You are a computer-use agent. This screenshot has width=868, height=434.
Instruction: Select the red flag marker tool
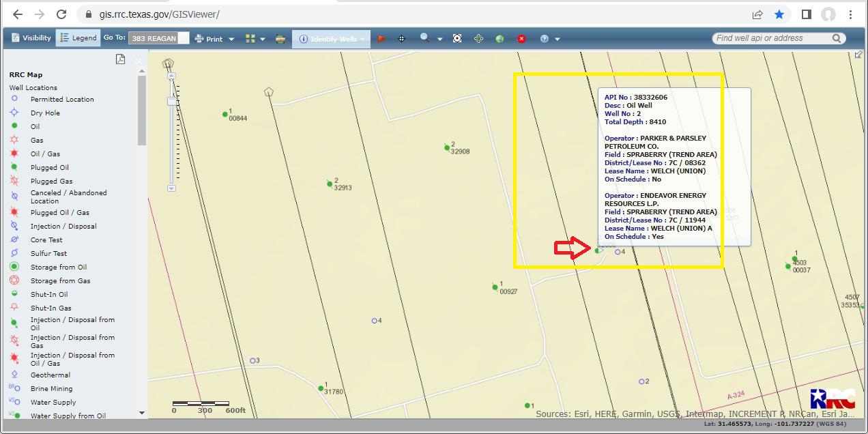[x=381, y=39]
